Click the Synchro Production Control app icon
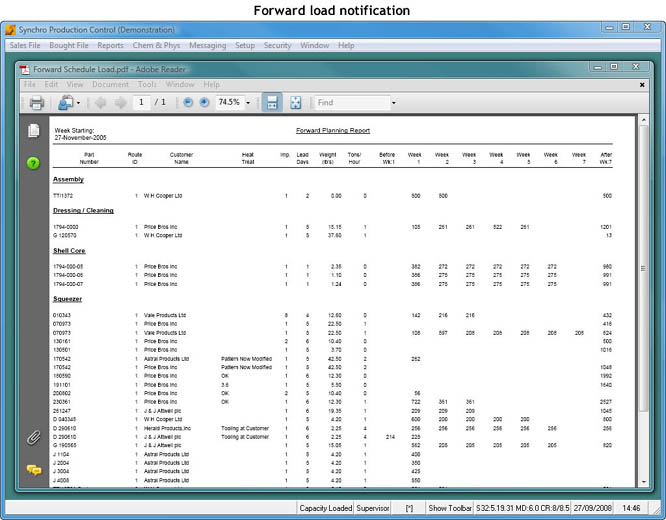Image resolution: width=666 pixels, height=520 pixels. coord(10,30)
